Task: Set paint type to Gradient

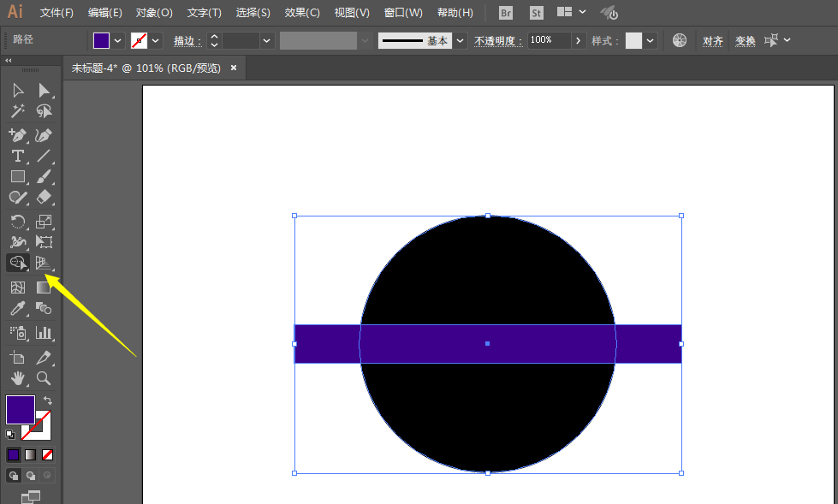Action: [x=31, y=455]
